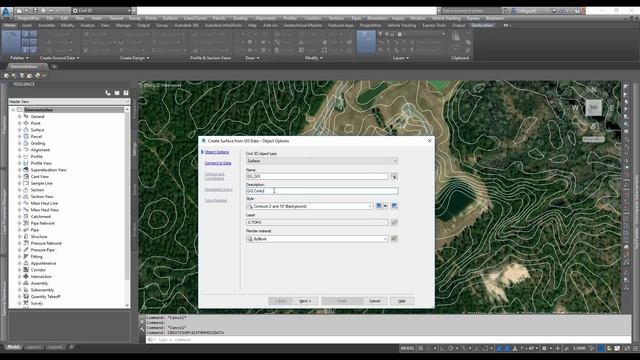The image size is (640, 360).
Task: Click the Parcel icon in Toolspace tree
Action: pos(26,136)
